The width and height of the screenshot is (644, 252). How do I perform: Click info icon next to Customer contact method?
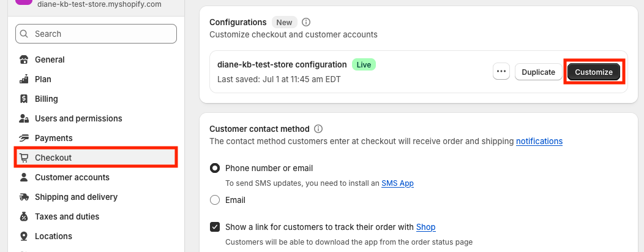click(x=318, y=129)
